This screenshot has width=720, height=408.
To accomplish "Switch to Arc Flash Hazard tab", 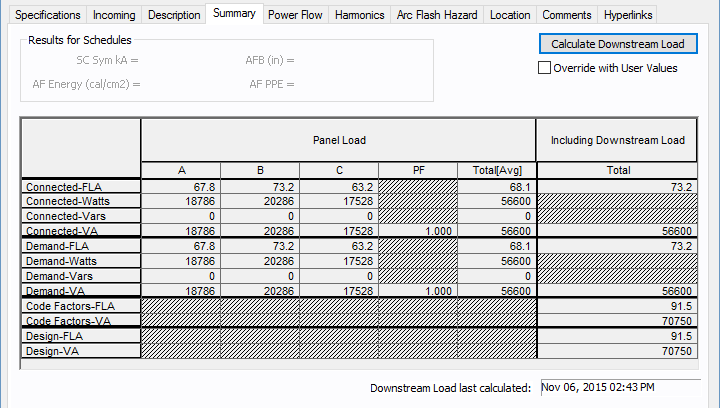I will tap(436, 15).
